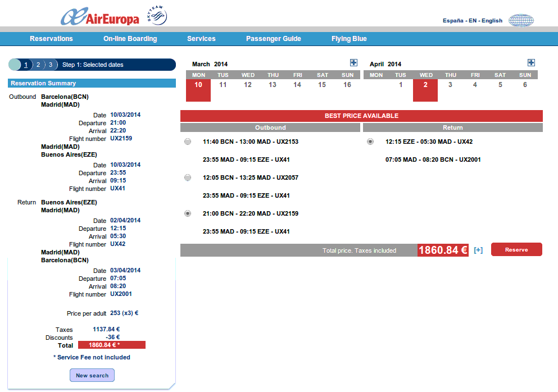This screenshot has width=558, height=392.
Task: Select return 12:15 EZE flight UX42
Action: [x=370, y=142]
